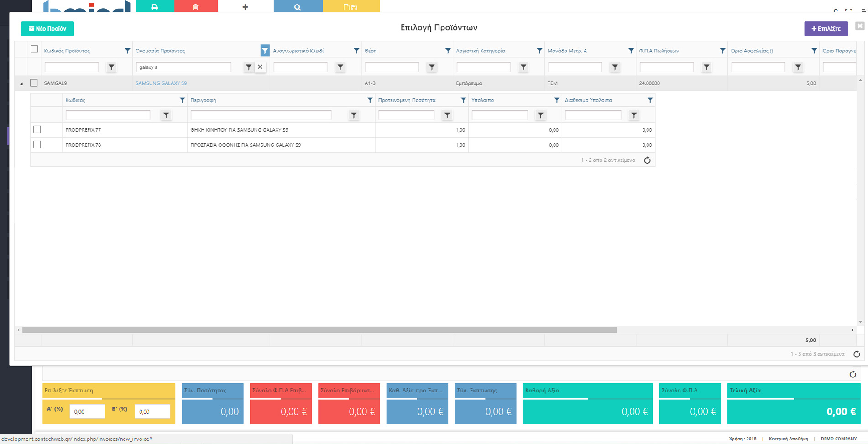Open filter operator dropdown for Θέση filter
The width and height of the screenshot is (868, 444).
point(432,67)
